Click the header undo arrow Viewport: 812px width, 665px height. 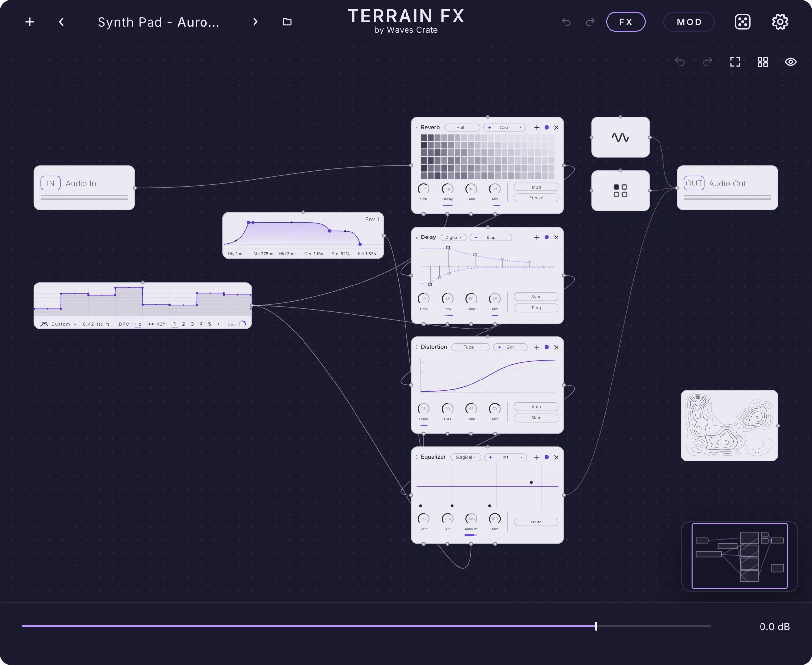[566, 22]
